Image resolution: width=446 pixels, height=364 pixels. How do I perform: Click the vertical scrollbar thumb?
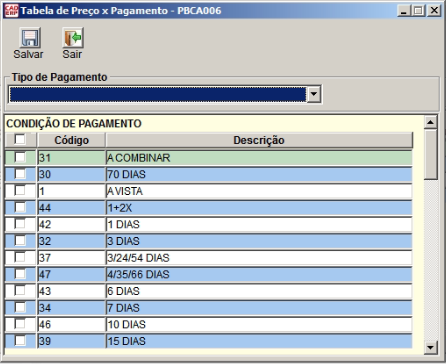tap(430, 154)
